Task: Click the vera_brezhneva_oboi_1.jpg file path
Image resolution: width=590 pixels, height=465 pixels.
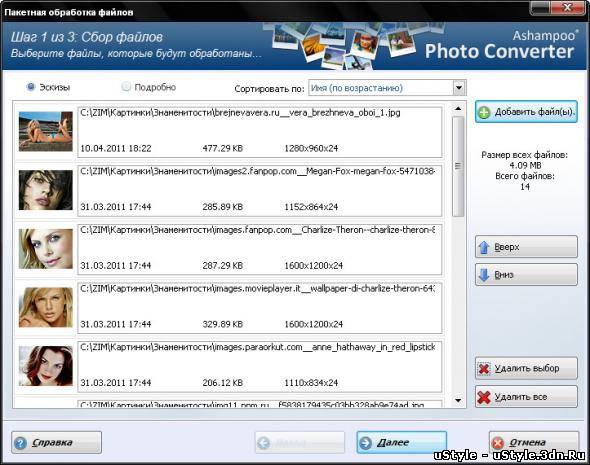Action: (x=240, y=112)
